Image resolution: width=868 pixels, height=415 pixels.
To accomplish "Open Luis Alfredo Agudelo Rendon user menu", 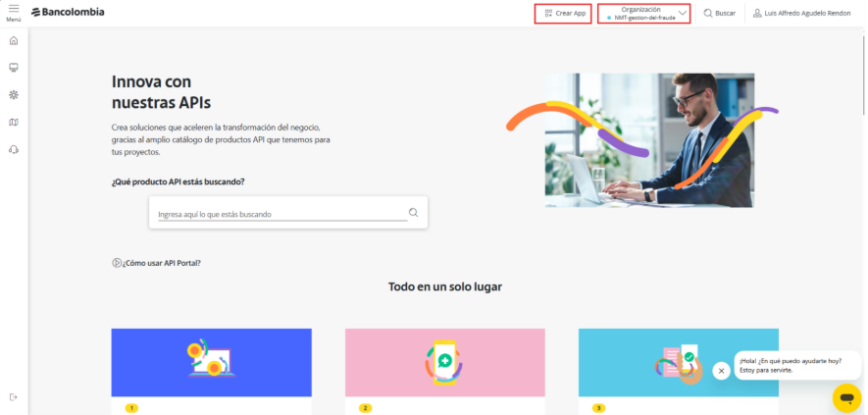I will (x=801, y=14).
